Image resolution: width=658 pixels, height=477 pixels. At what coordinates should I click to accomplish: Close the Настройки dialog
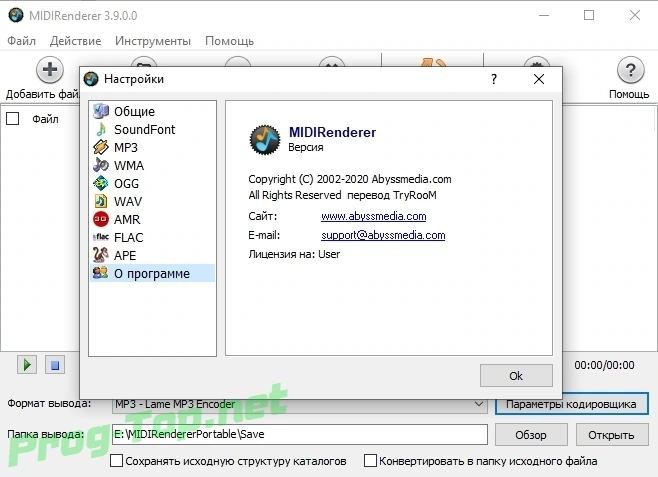tap(539, 79)
